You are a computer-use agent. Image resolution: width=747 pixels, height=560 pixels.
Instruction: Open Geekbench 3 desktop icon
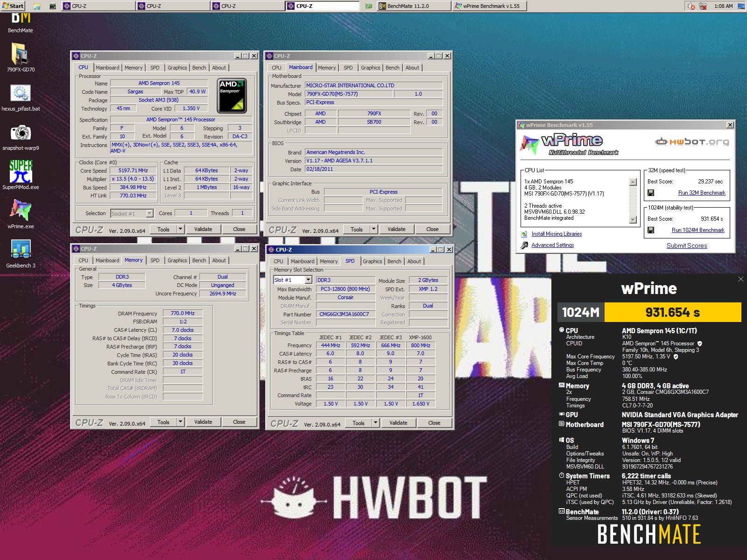tap(21, 253)
